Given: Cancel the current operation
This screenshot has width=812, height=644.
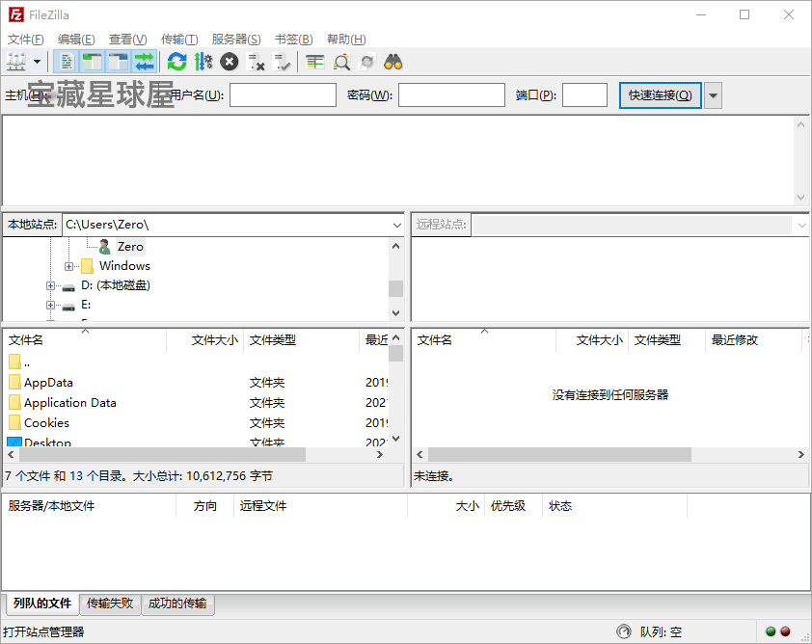Looking at the screenshot, I should pos(229,62).
